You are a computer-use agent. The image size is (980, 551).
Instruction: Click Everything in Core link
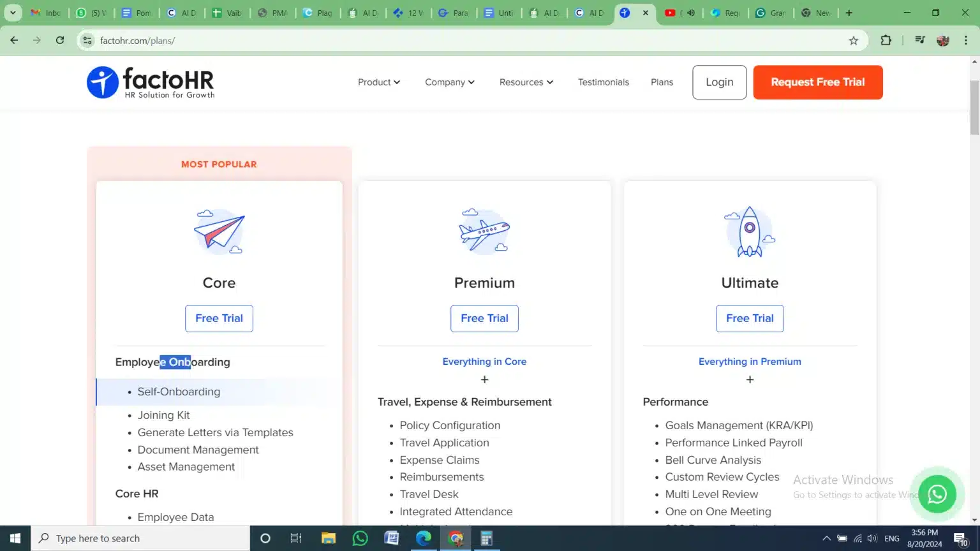pos(484,362)
